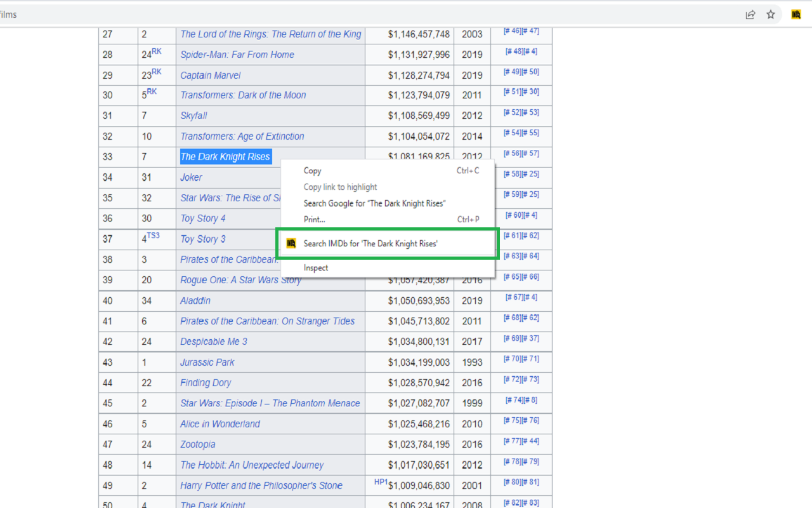This screenshot has height=508, width=812.
Task: Open the Spider-Man: Far From Home link
Action: point(237,55)
